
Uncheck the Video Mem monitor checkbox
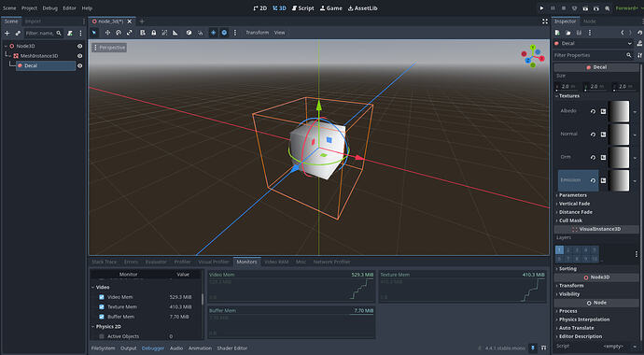[x=102, y=297]
